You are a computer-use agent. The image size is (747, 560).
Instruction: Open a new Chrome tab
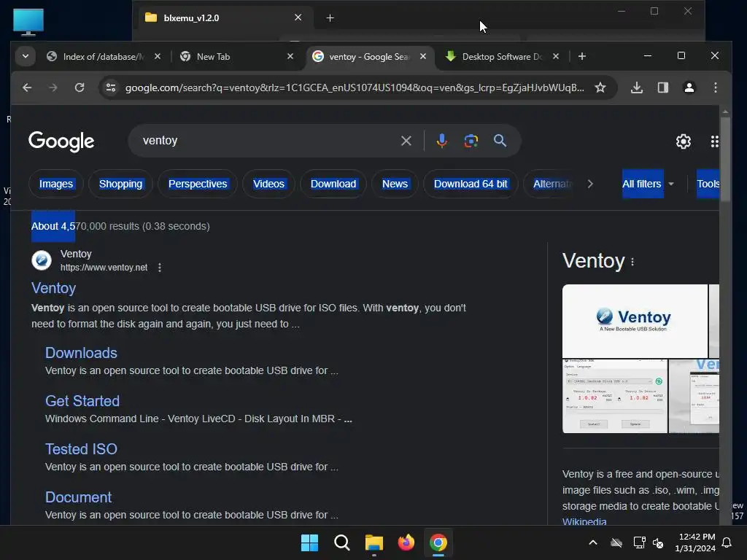(x=581, y=57)
